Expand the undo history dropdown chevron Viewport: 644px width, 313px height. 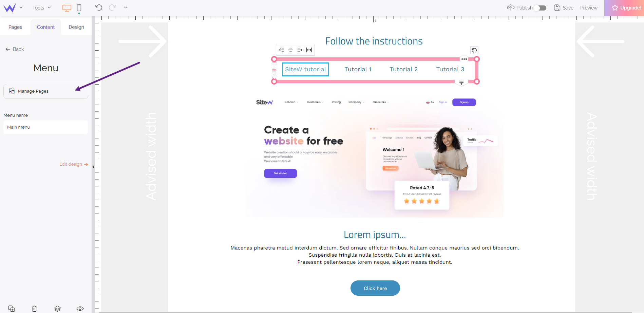[x=126, y=7]
